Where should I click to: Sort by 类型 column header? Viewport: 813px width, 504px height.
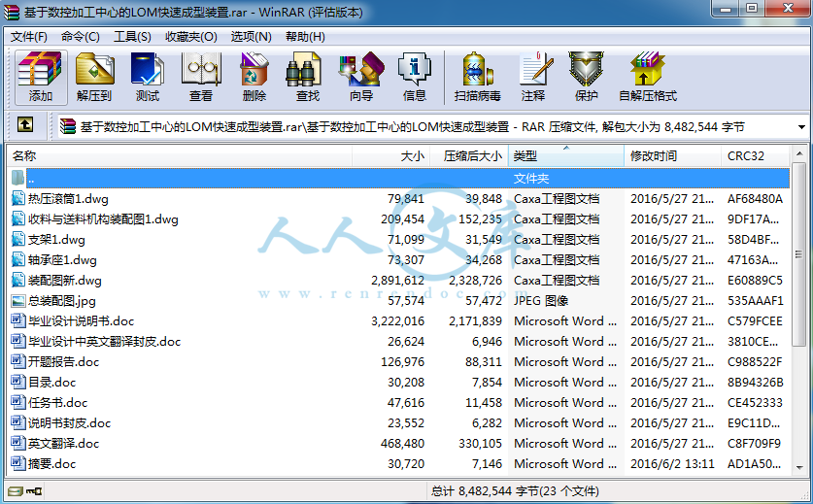[x=566, y=156]
